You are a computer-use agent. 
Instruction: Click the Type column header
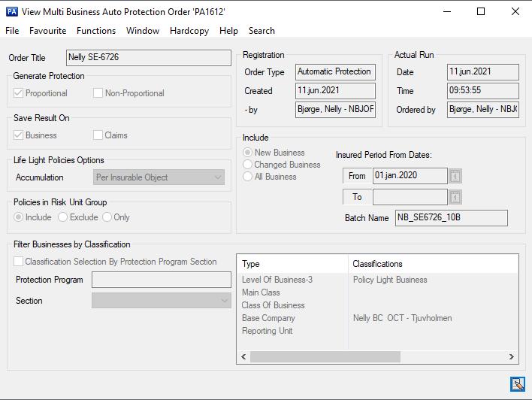pyautogui.click(x=293, y=264)
